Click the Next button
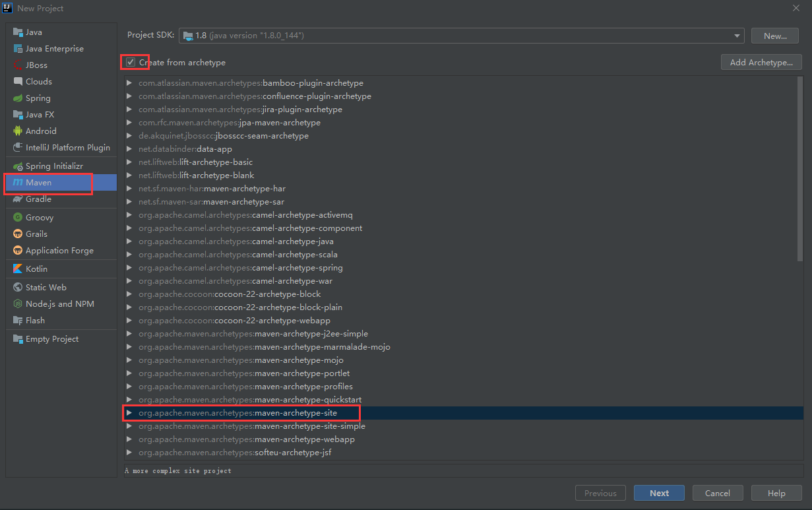 [659, 493]
